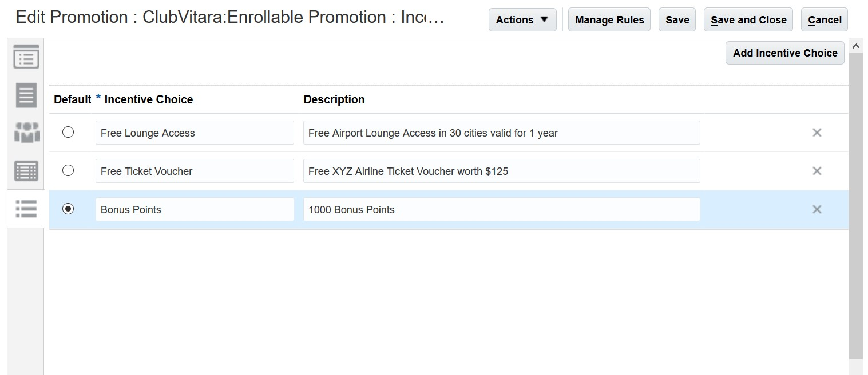Set Free Lounge Access as default
Viewport: 868px width, 375px height.
[x=68, y=133]
